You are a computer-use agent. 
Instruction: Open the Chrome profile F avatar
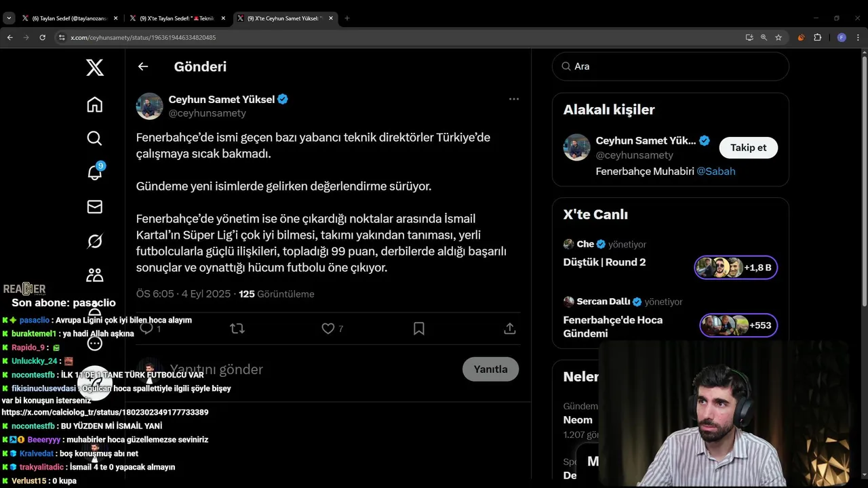click(x=842, y=37)
